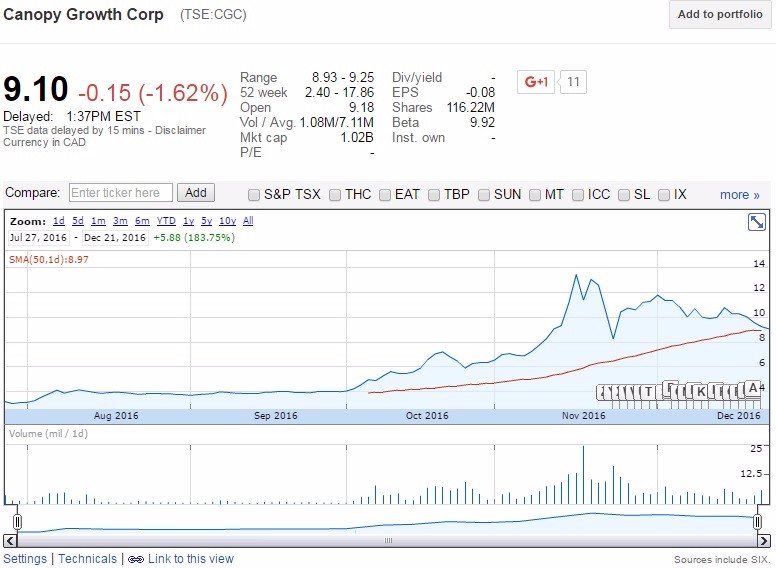Open news flag K on chart
Image resolution: width=776 pixels, height=568 pixels.
[701, 392]
